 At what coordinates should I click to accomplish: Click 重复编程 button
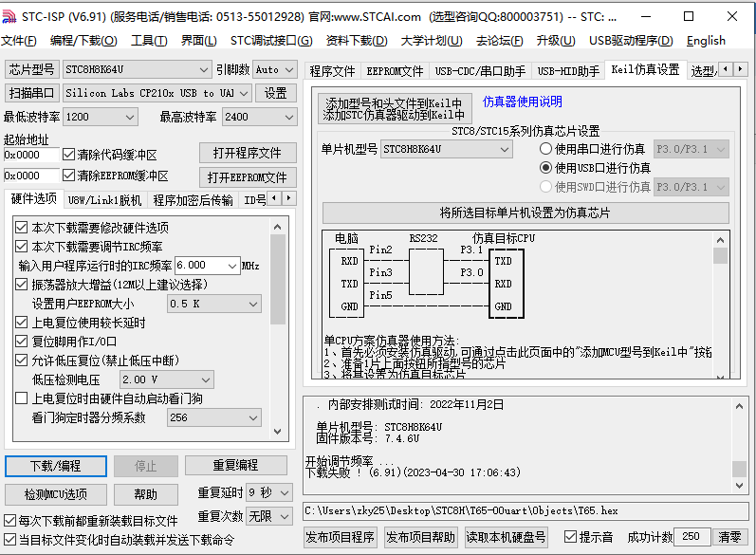(x=236, y=465)
